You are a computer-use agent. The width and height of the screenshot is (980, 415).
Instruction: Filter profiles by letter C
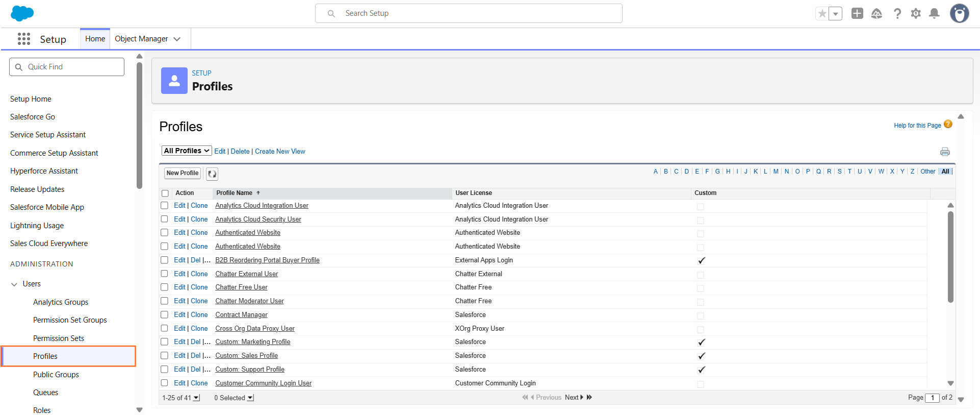(x=676, y=172)
